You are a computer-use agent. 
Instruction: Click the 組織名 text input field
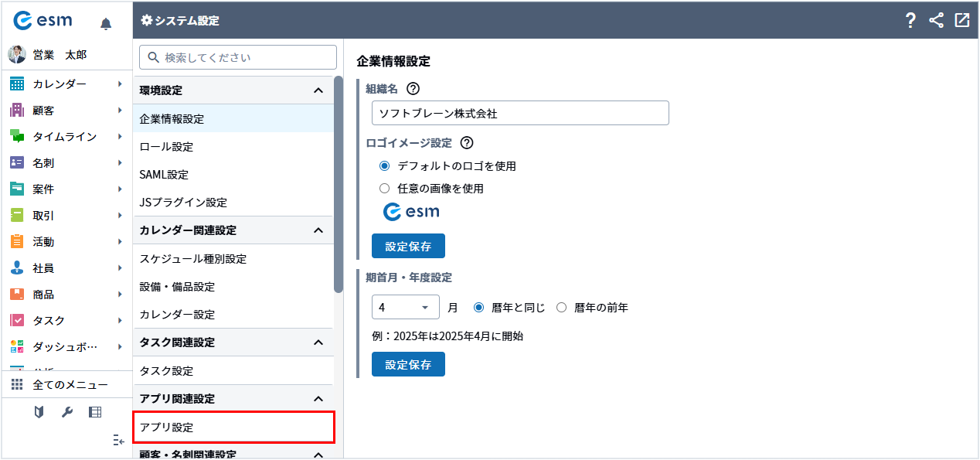[x=519, y=113]
